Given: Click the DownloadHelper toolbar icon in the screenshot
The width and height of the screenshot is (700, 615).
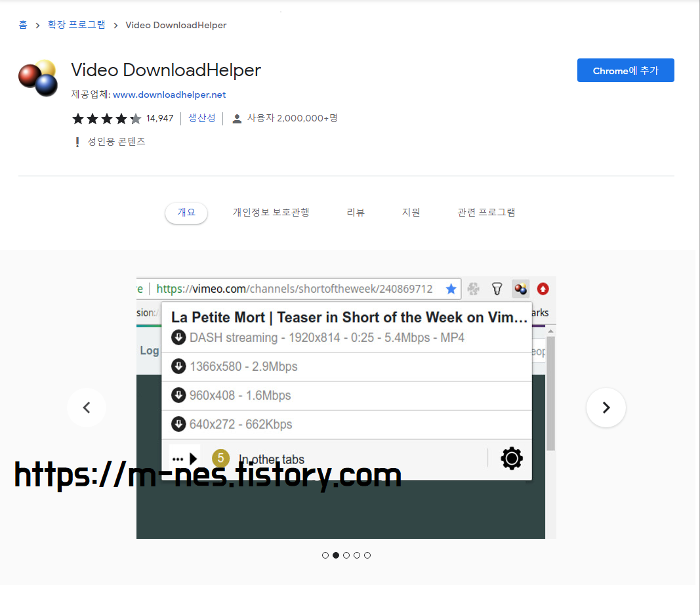Looking at the screenshot, I should (x=520, y=289).
